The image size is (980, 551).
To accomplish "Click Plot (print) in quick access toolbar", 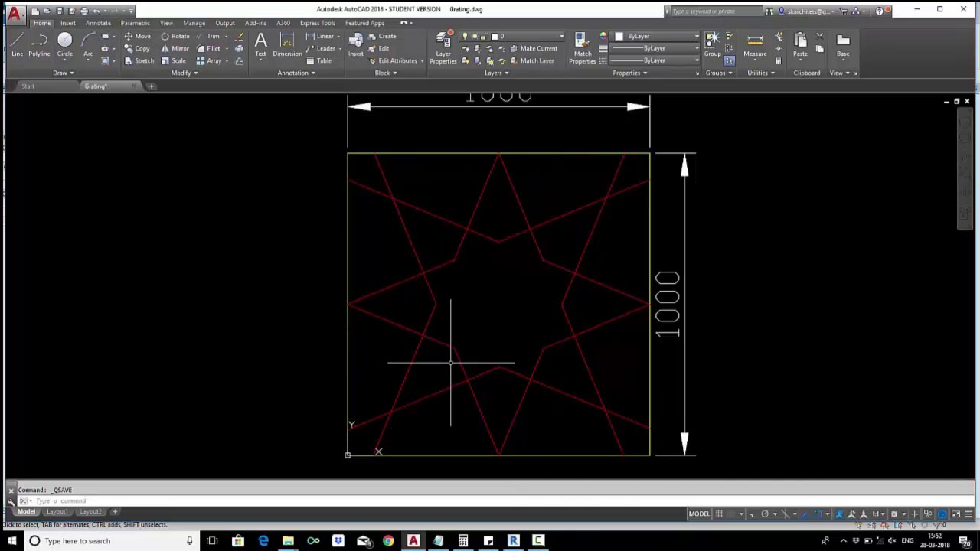I will (x=83, y=11).
